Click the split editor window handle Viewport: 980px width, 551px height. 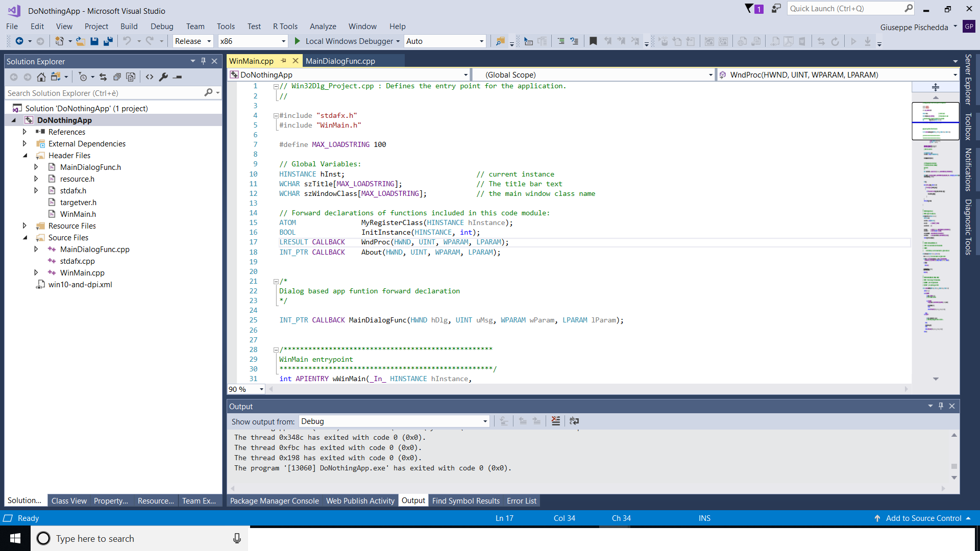pos(936,87)
